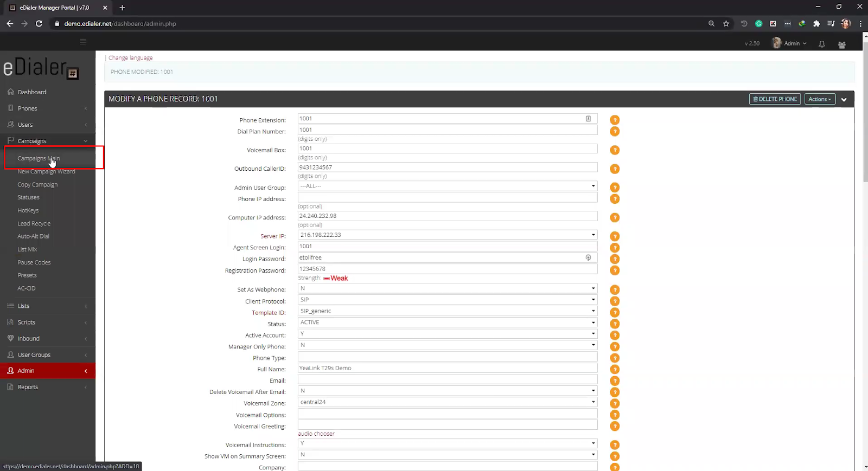Viewport: 868px width, 471px height.
Task: Click help icon for Client Protocol
Action: tap(615, 301)
